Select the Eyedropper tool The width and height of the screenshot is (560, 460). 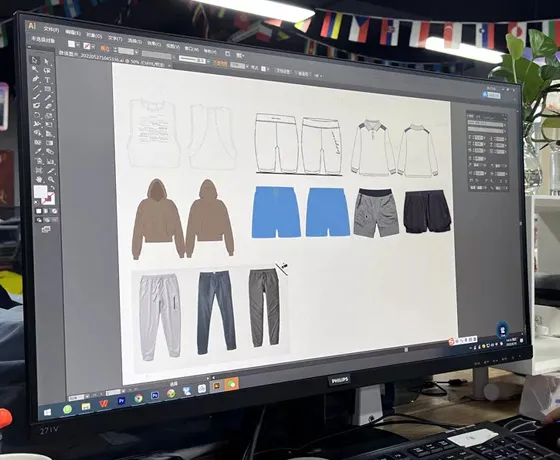[38, 151]
